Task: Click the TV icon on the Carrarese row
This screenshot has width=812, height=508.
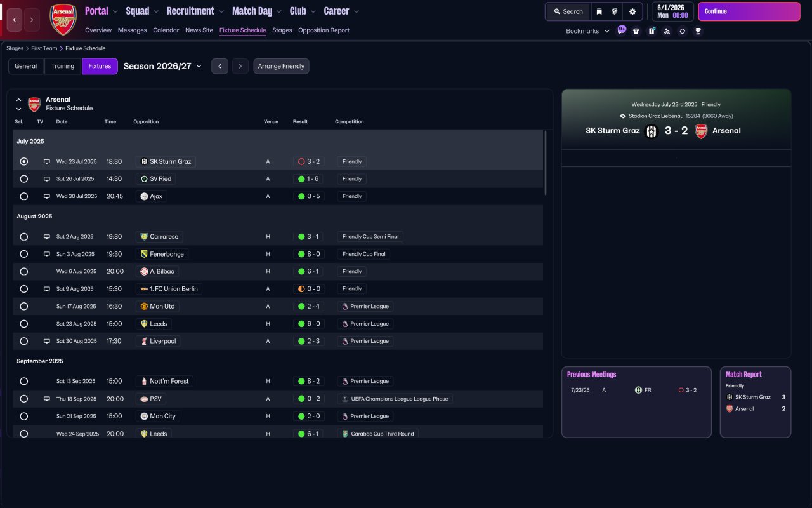Action: point(46,237)
